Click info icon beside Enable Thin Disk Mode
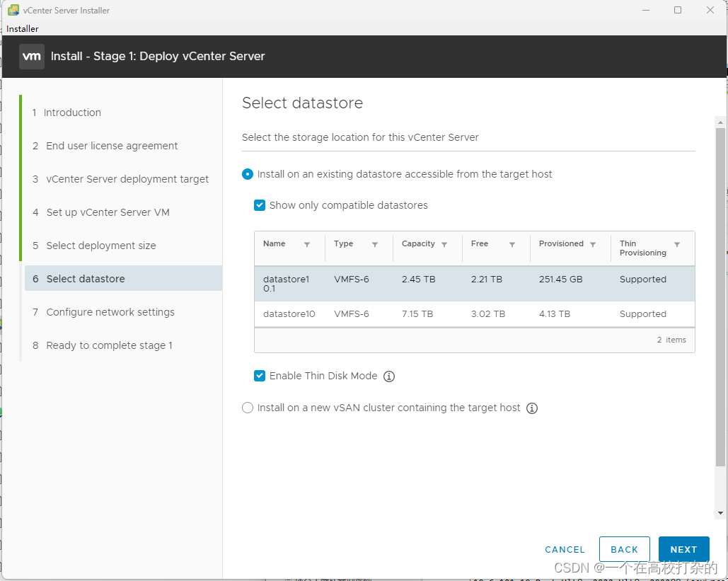This screenshot has width=728, height=581. click(389, 376)
